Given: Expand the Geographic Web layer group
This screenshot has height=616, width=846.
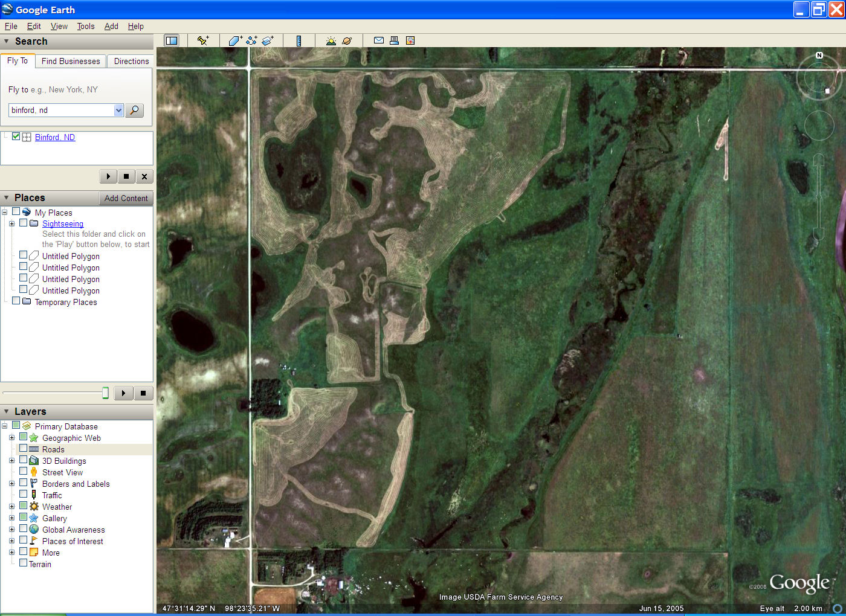Looking at the screenshot, I should click(x=11, y=437).
